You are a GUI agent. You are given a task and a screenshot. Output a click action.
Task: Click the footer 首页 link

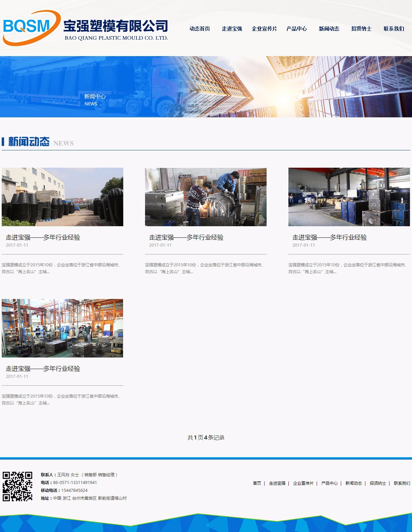click(x=257, y=483)
